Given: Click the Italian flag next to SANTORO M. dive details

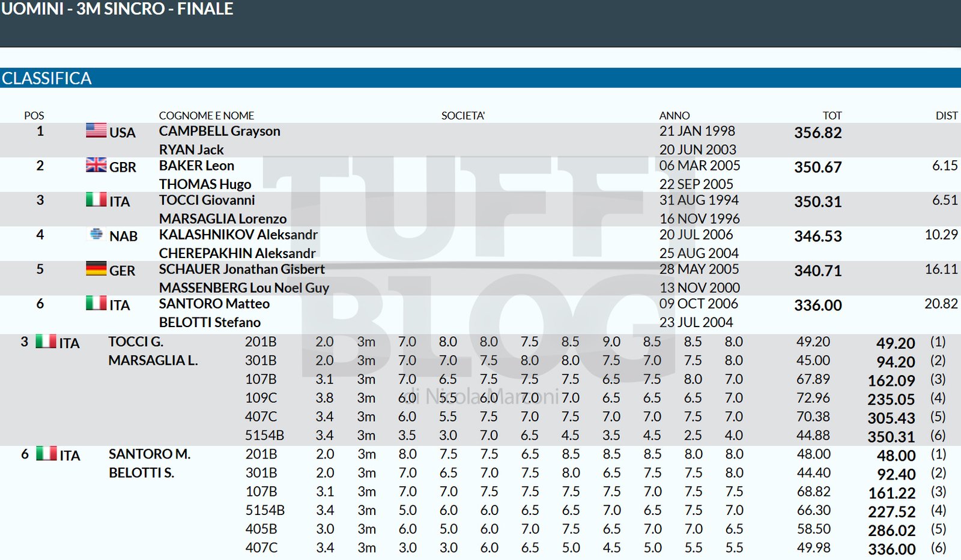Looking at the screenshot, I should [46, 453].
